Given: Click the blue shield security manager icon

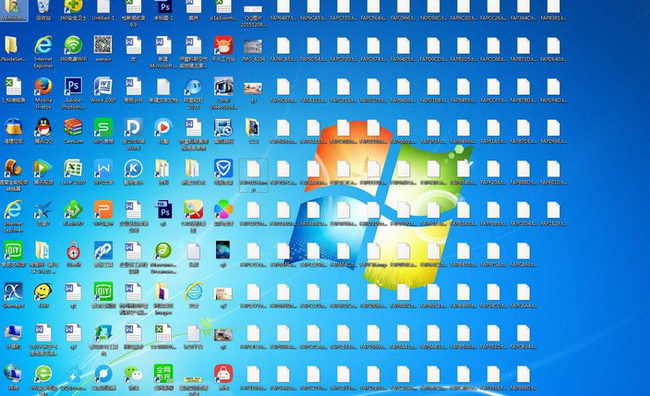Looking at the screenshot, I should pos(223,168).
